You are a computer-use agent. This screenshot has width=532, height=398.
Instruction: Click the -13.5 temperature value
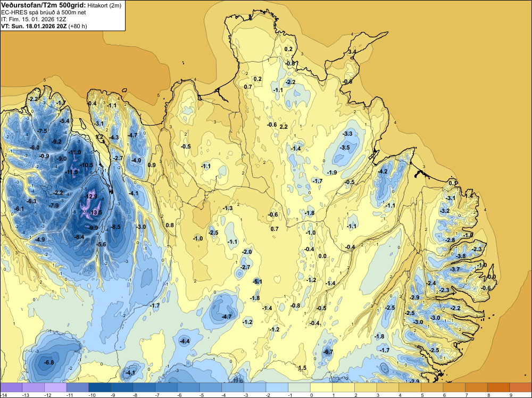tap(95, 212)
